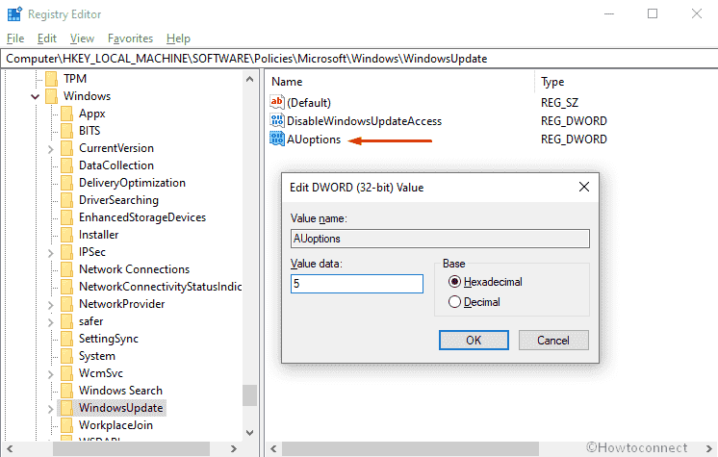The height and width of the screenshot is (457, 718).
Task: Select the (Default) value name
Action: coord(309,103)
